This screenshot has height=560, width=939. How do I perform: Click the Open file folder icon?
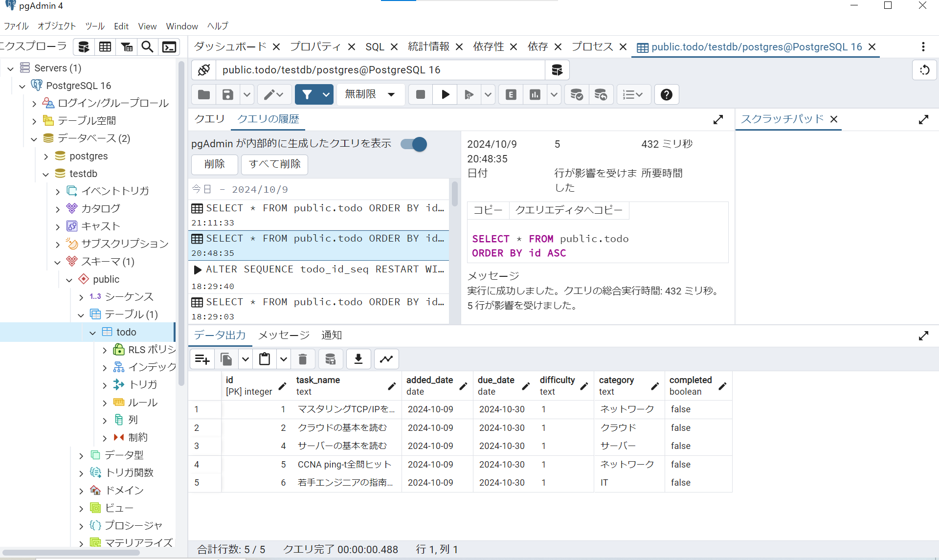204,94
